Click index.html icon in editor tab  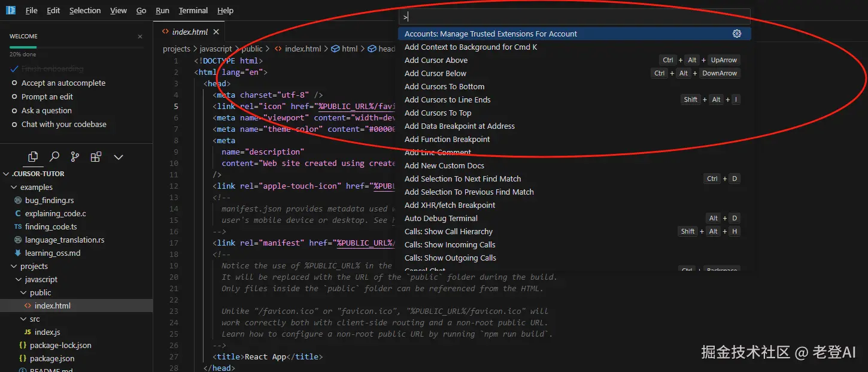(165, 32)
